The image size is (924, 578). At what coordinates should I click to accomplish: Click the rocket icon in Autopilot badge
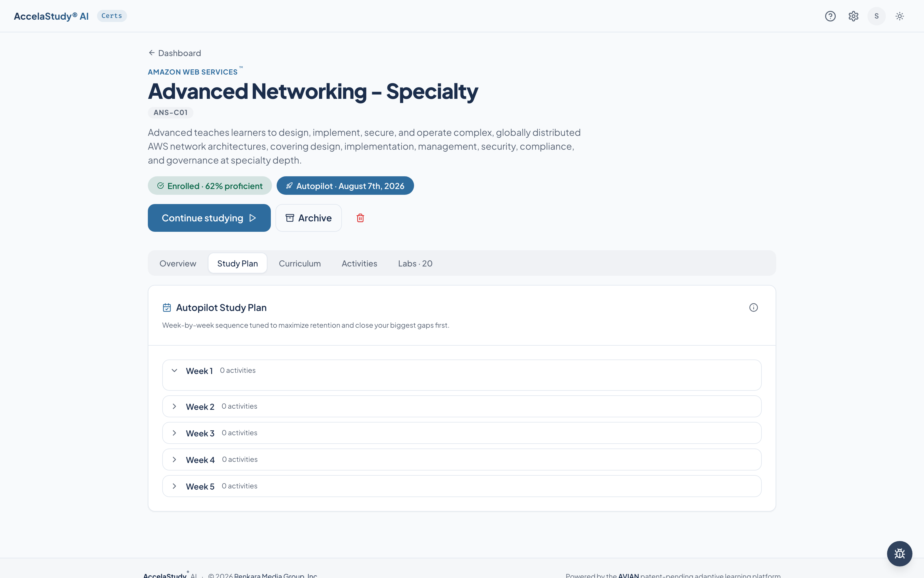click(289, 186)
